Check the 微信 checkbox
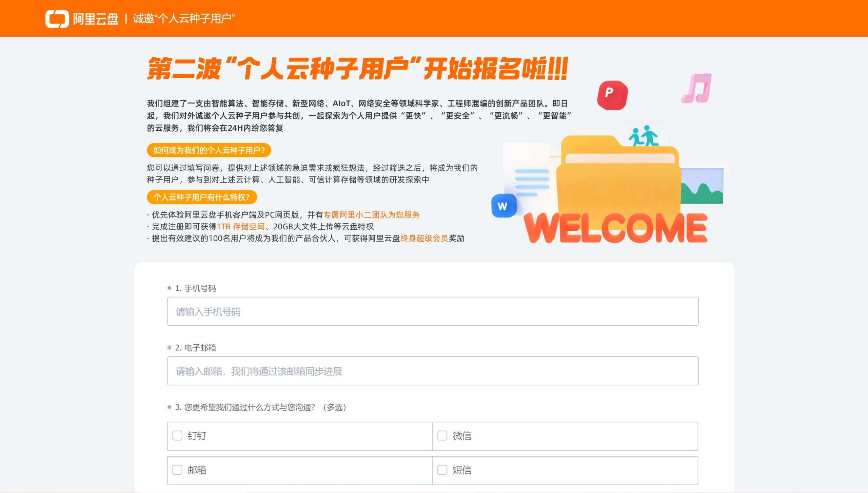The height and width of the screenshot is (493, 868). [442, 436]
